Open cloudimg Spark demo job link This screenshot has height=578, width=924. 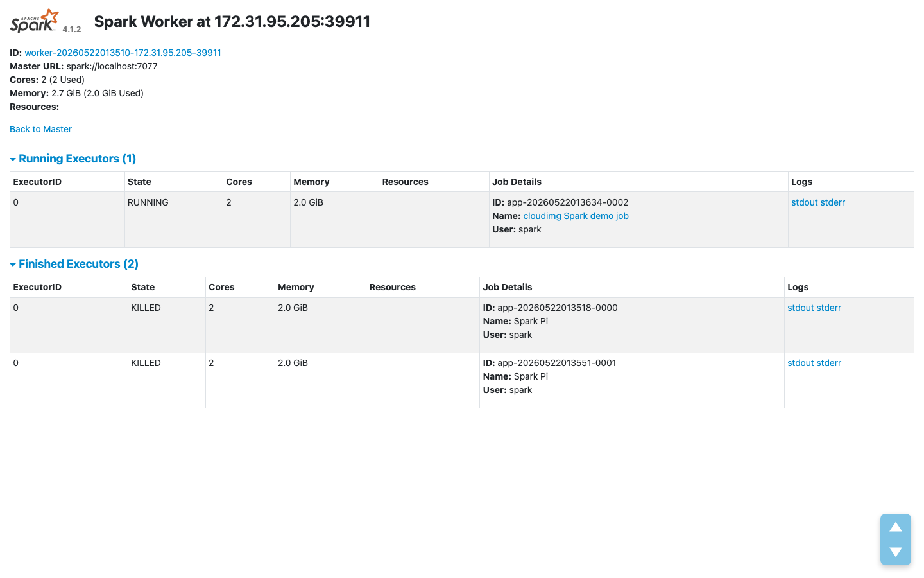(576, 216)
